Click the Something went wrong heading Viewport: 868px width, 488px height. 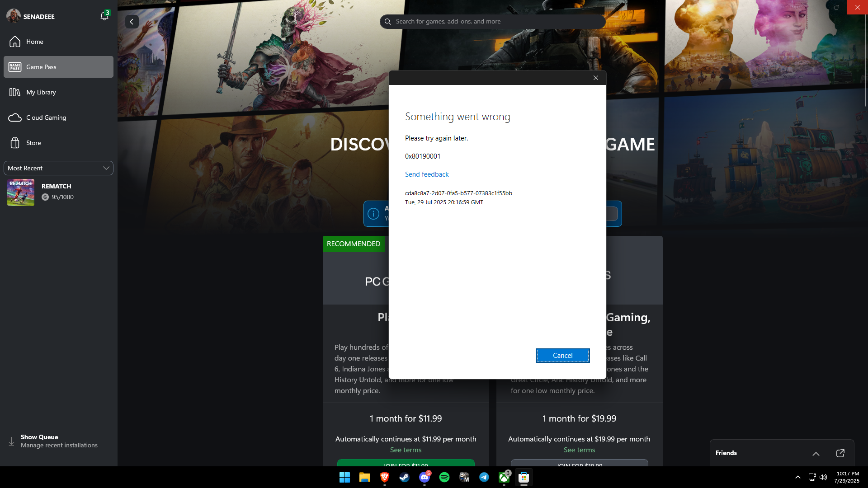tap(458, 117)
